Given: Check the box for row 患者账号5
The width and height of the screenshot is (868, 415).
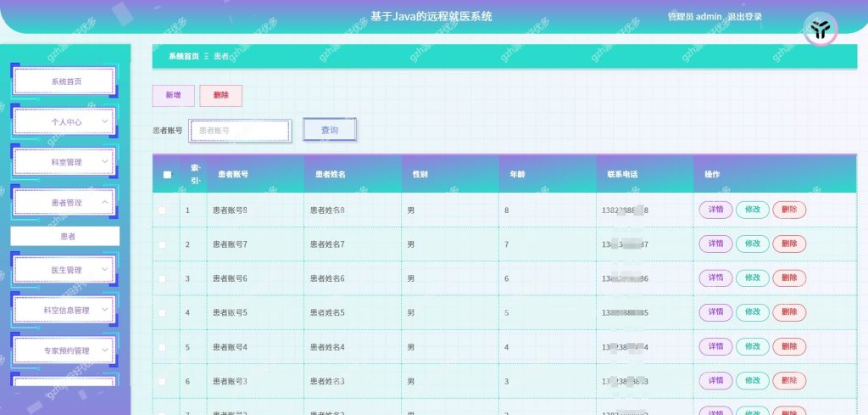Looking at the screenshot, I should point(162,313).
